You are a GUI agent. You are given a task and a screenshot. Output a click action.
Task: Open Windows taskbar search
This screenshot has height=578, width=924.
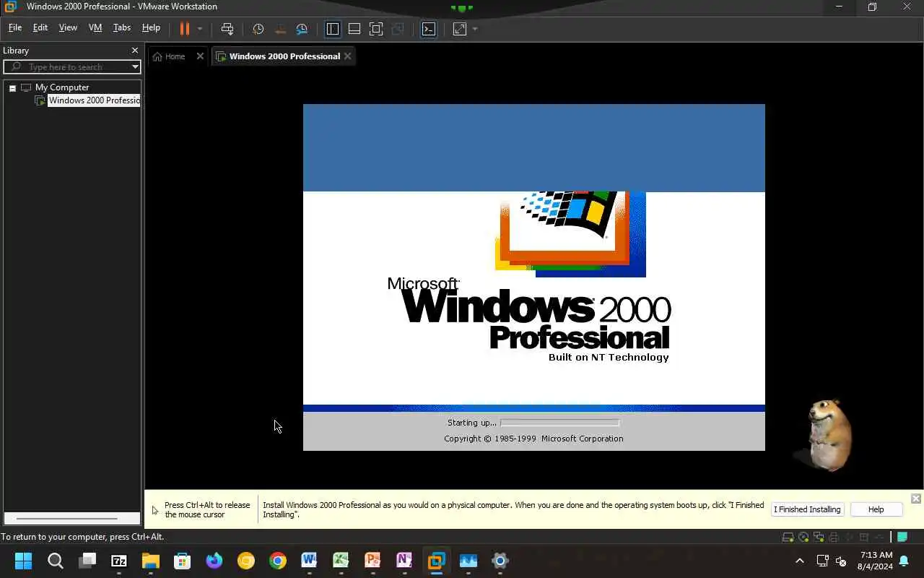55,561
